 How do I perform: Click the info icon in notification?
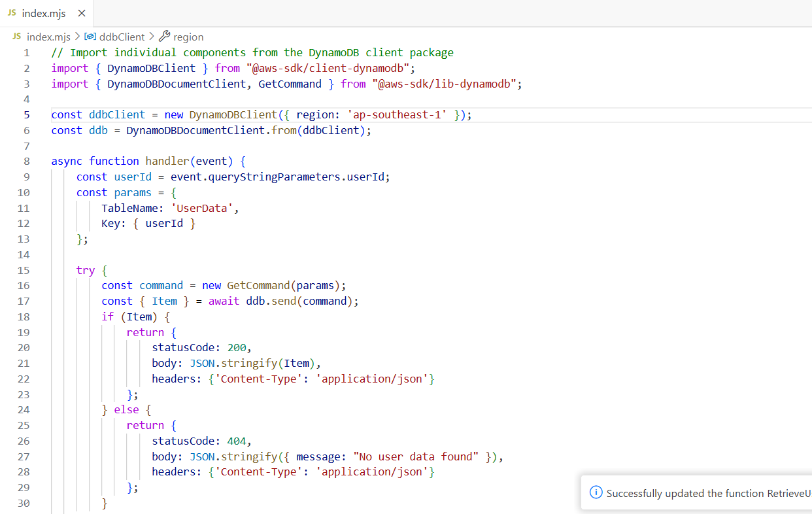[596, 493]
